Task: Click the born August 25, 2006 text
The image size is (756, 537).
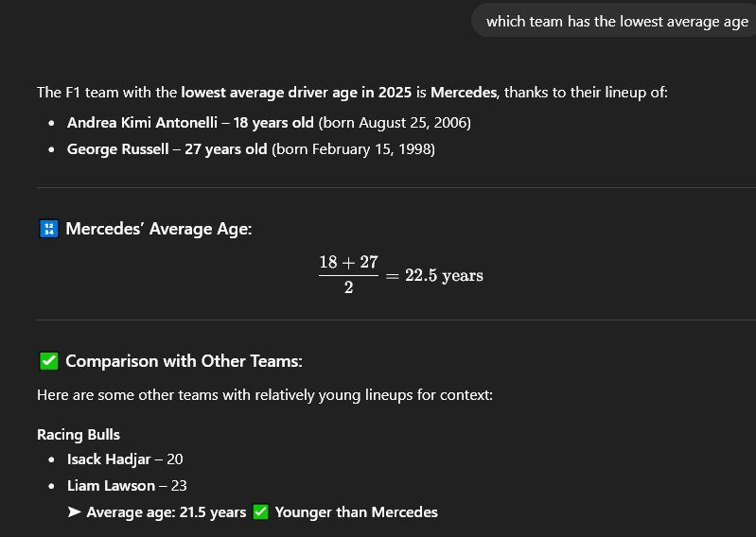Action: (395, 123)
